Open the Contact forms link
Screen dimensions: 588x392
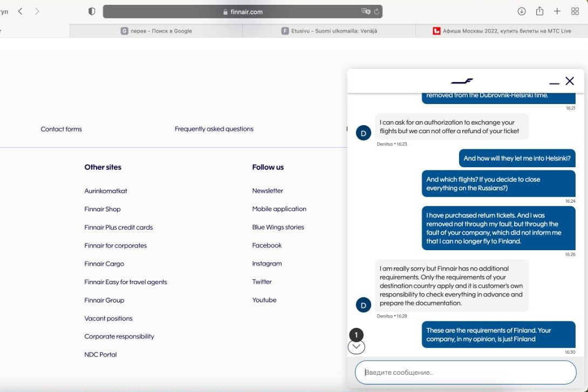pos(61,129)
